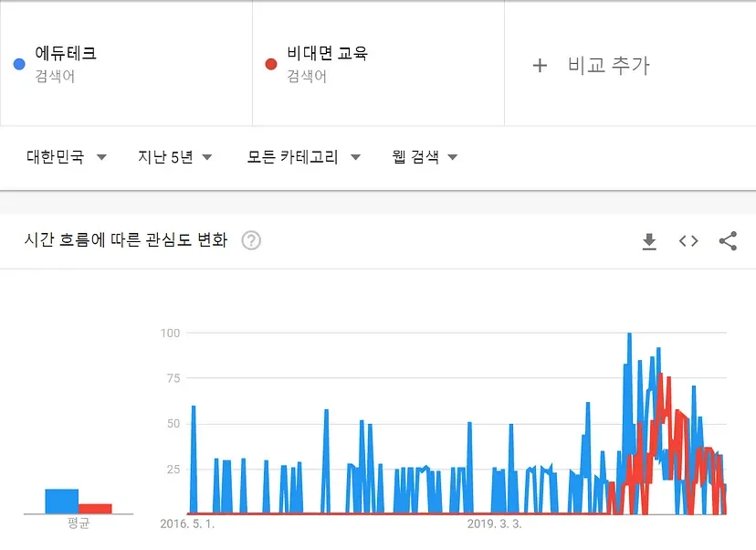Open the 지난 5년 time range dropdown
This screenshot has height=550, width=756.
[175, 157]
